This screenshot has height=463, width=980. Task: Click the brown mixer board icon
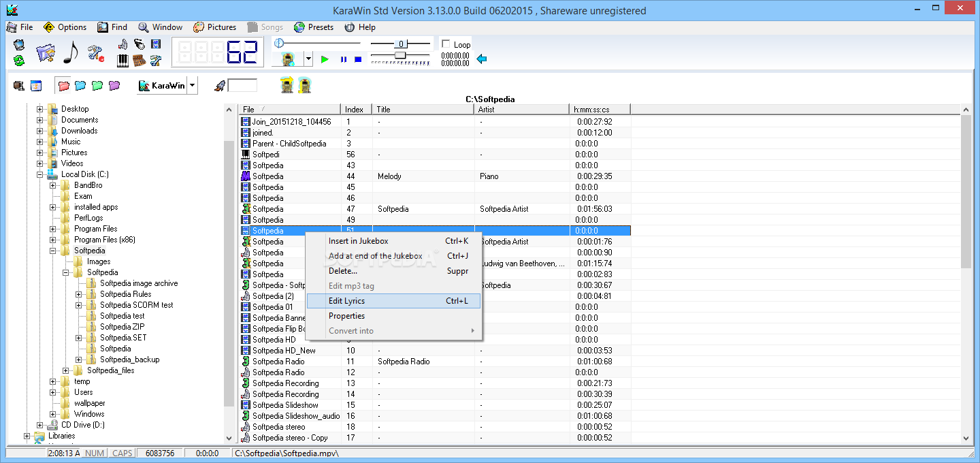[140, 61]
